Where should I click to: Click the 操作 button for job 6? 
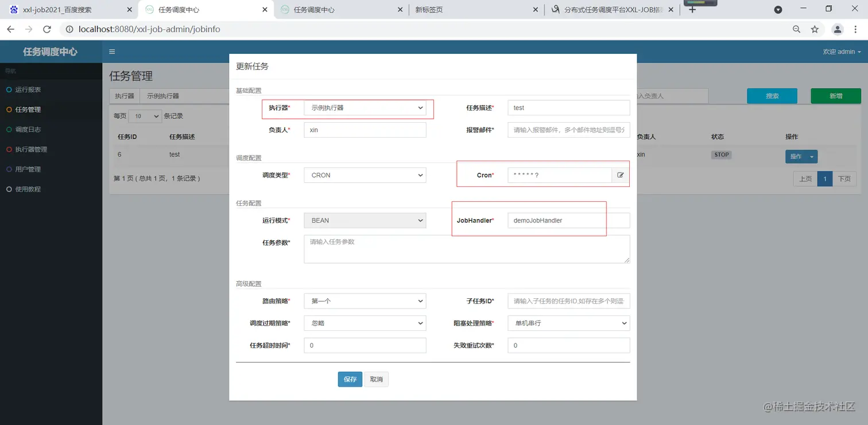coord(796,157)
